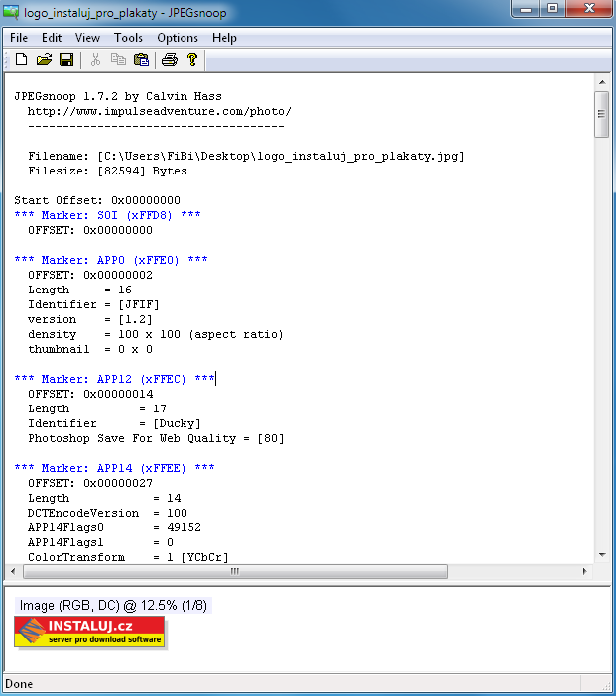Screen dimensions: 616x696
Task: Open the Tools menu
Action: coord(128,38)
